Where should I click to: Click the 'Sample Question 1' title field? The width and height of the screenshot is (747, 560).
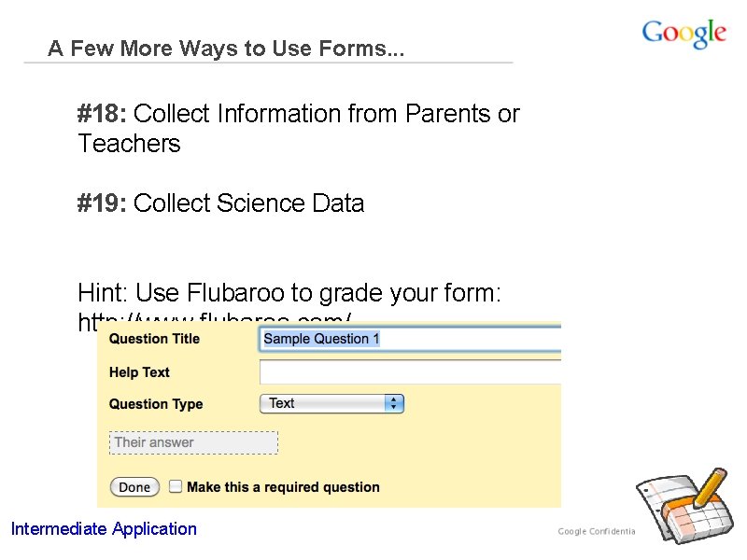pyautogui.click(x=409, y=339)
